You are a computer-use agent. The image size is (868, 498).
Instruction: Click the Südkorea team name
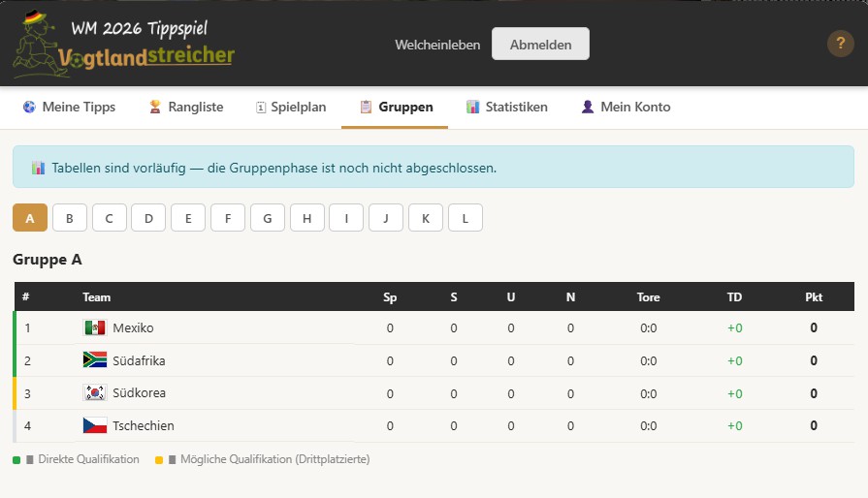(139, 393)
